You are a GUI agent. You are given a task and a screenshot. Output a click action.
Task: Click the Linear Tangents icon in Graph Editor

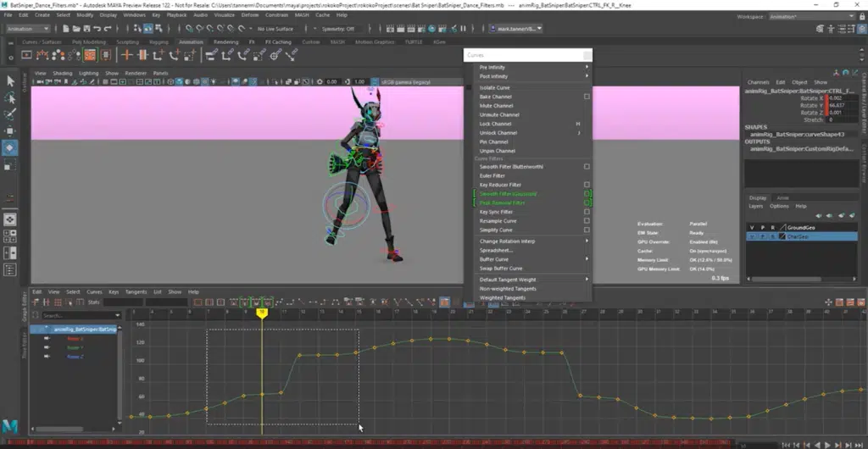pos(301,302)
